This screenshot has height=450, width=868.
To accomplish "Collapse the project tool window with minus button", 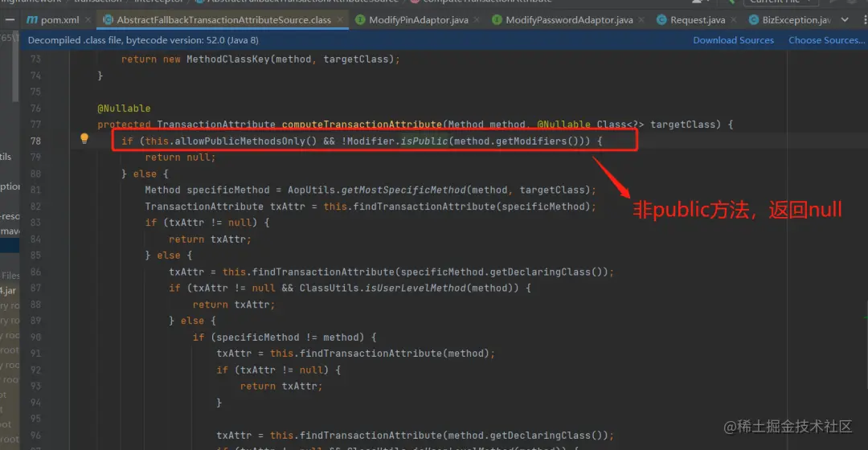I will point(10,20).
